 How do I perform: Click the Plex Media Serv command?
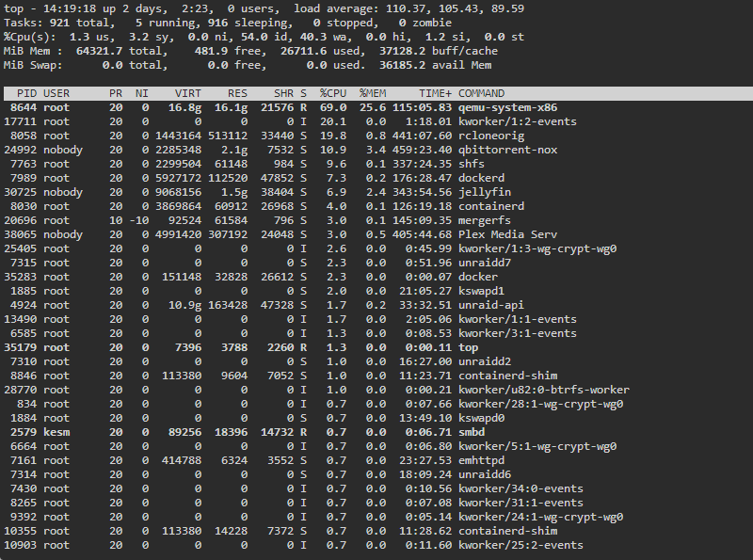click(507, 234)
